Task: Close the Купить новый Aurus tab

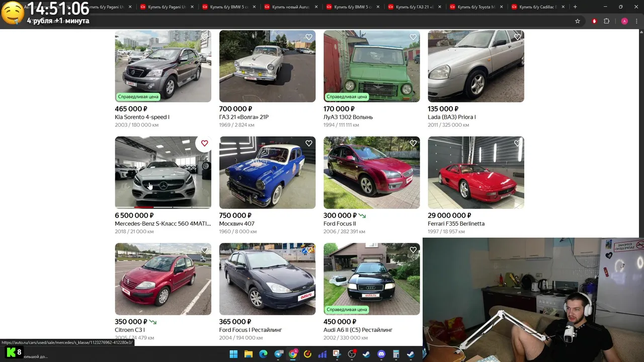Action: click(x=316, y=7)
